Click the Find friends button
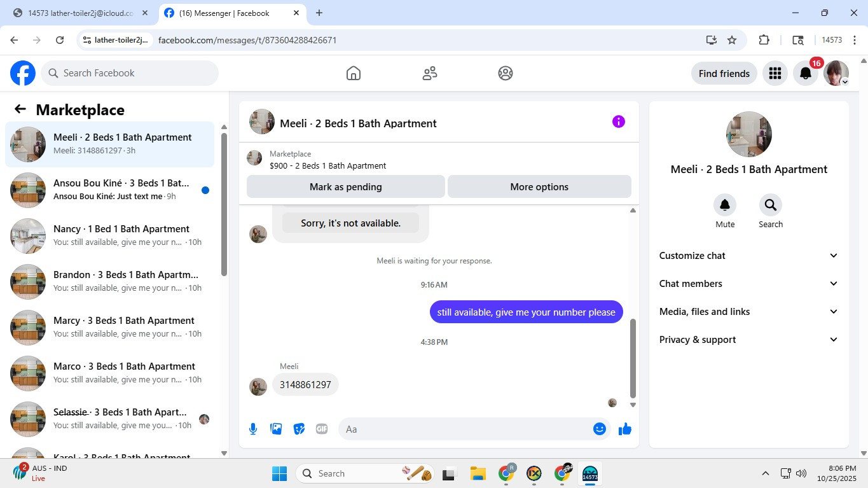The width and height of the screenshot is (868, 488). pos(724,73)
